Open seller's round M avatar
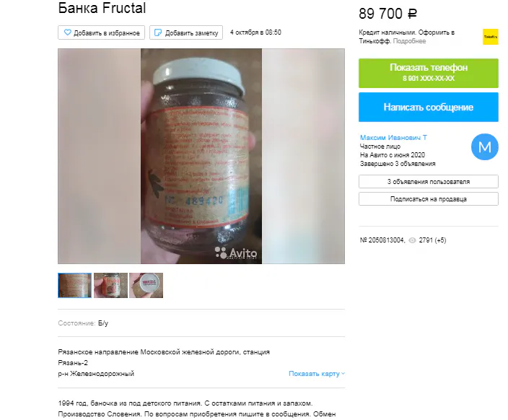This screenshot has height=420, width=508. (x=485, y=146)
